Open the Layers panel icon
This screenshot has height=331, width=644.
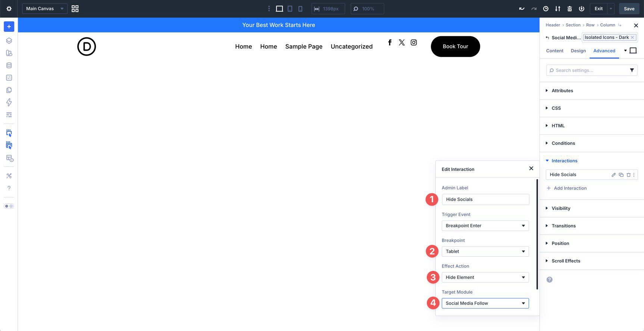coord(9,41)
